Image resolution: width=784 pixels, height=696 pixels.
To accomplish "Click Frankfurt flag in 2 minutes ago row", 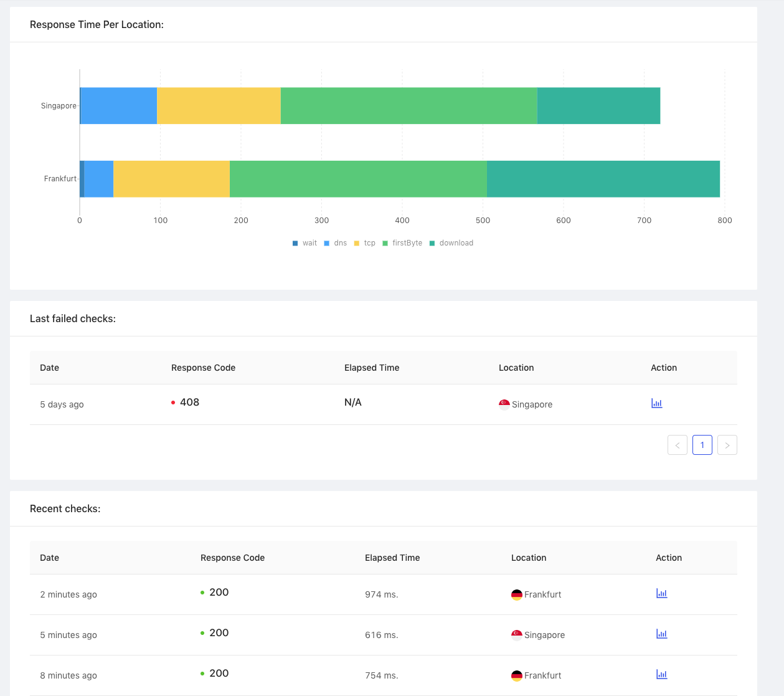I will (517, 594).
